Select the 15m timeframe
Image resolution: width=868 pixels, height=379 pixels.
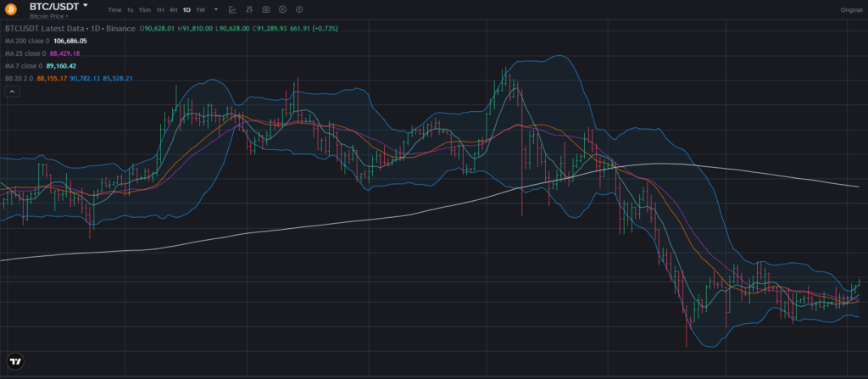(x=144, y=9)
